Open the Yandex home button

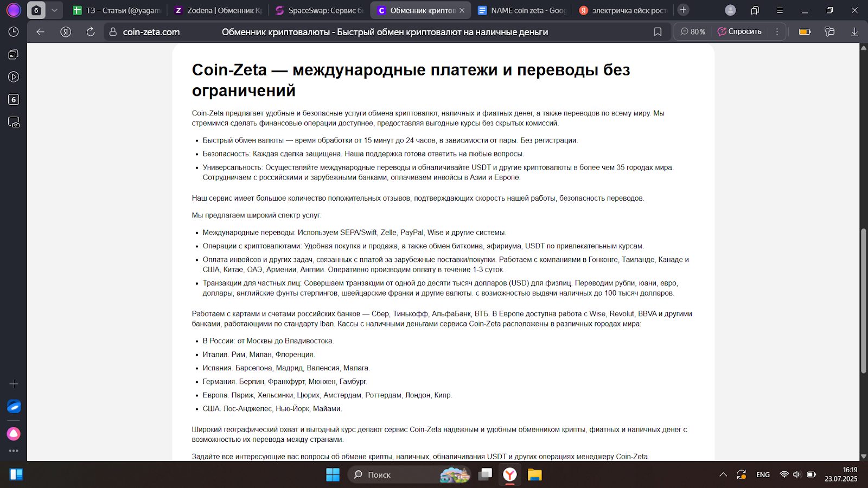pos(66,32)
